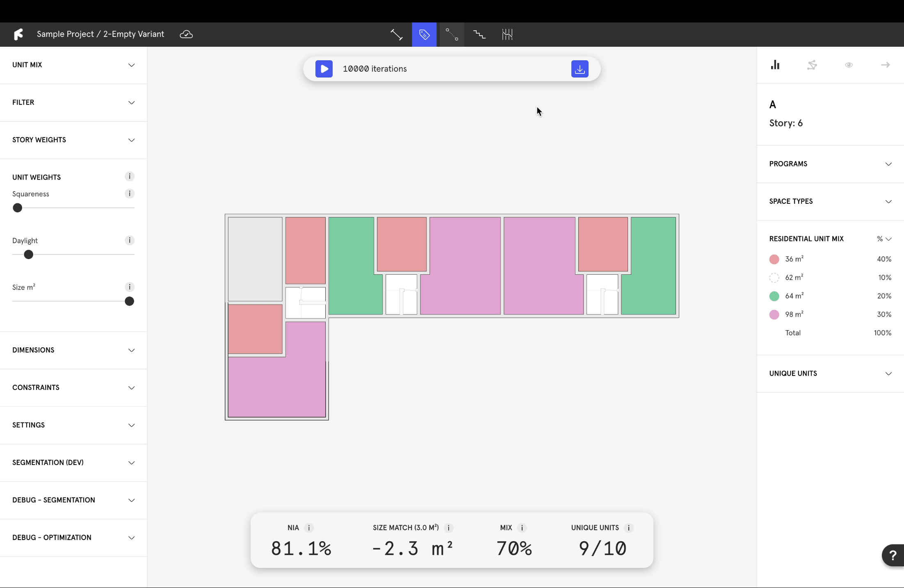Toggle the eye visibility panel tab
Screen dimensions: 904x588
849,65
